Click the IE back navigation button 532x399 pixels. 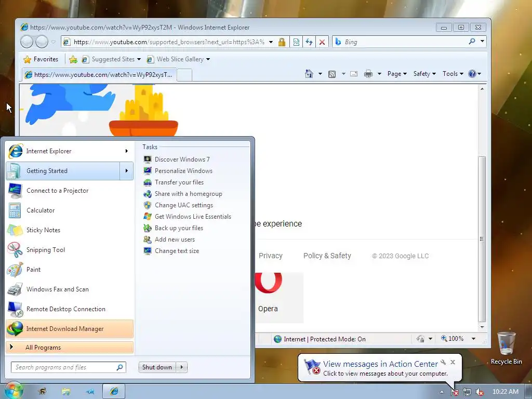tap(27, 42)
